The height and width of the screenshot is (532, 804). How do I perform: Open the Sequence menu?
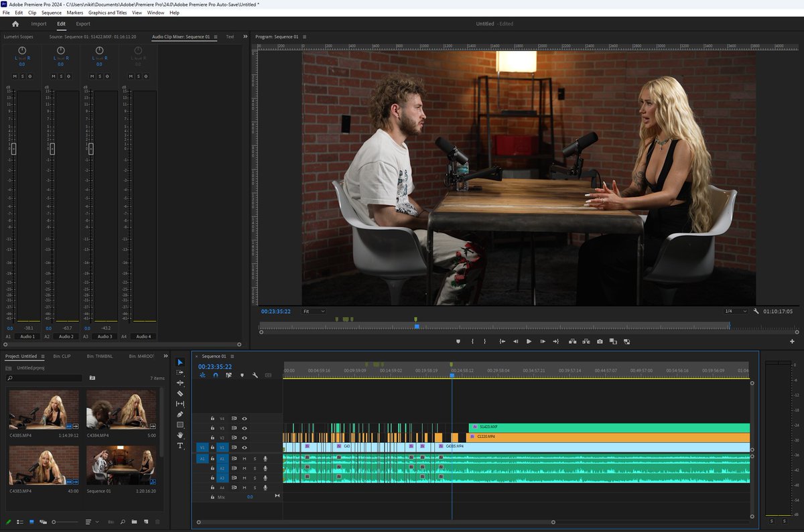(51, 12)
